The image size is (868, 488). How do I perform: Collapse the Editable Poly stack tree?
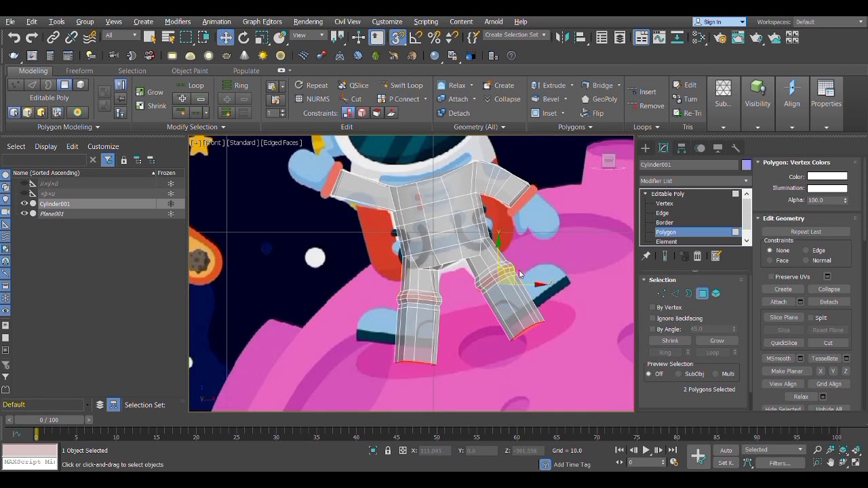point(645,194)
